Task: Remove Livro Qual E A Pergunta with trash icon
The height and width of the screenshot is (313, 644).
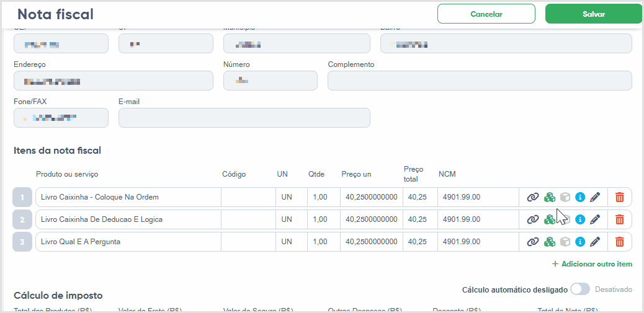Action: pyautogui.click(x=619, y=242)
